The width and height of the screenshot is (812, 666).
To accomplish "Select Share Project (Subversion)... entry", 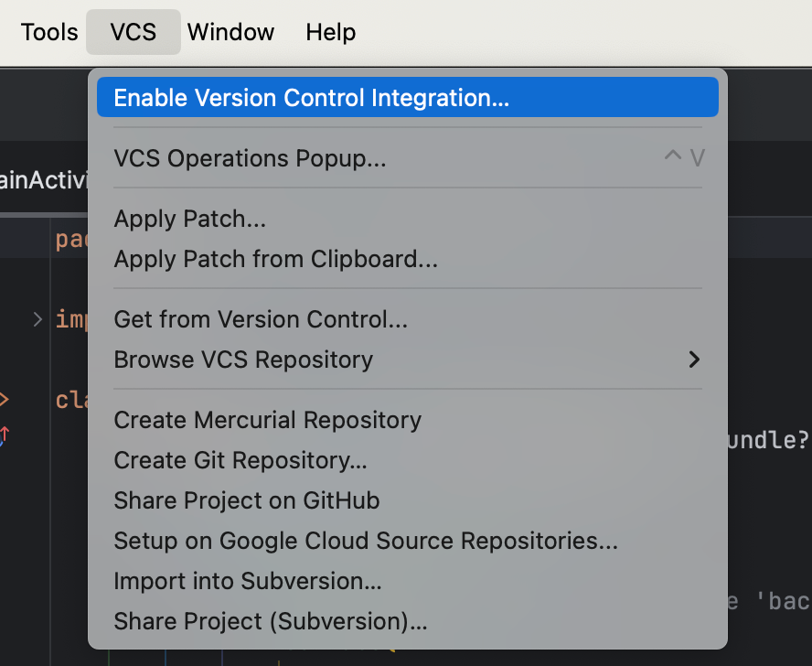I will pos(271,621).
